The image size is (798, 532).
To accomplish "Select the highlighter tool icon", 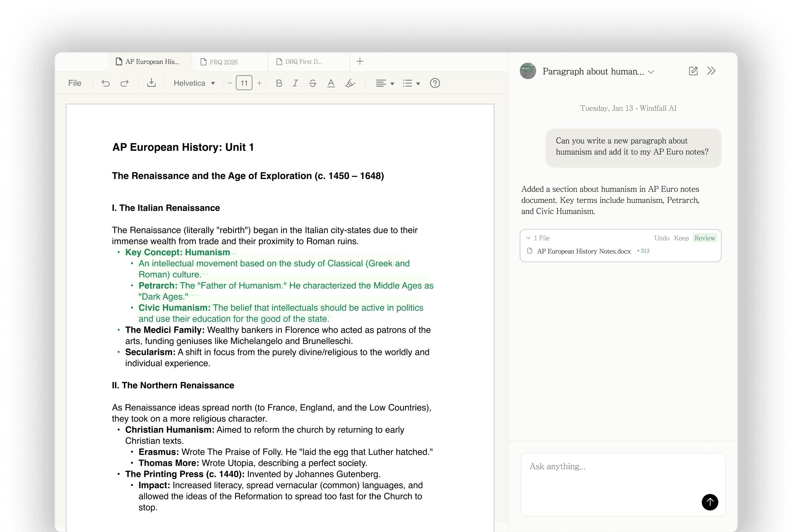I will [350, 83].
